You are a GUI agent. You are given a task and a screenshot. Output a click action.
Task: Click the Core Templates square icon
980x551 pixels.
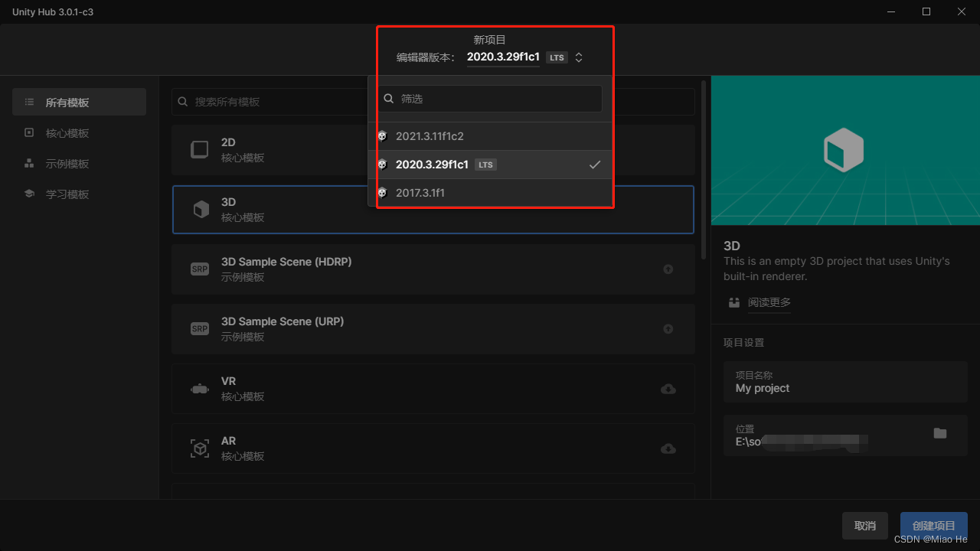point(29,132)
